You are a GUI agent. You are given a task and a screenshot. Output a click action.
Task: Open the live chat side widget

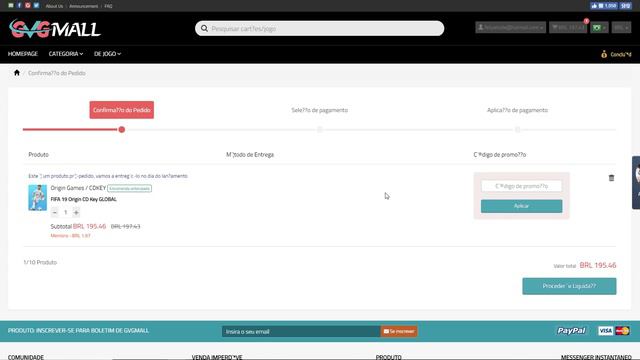coord(636,182)
